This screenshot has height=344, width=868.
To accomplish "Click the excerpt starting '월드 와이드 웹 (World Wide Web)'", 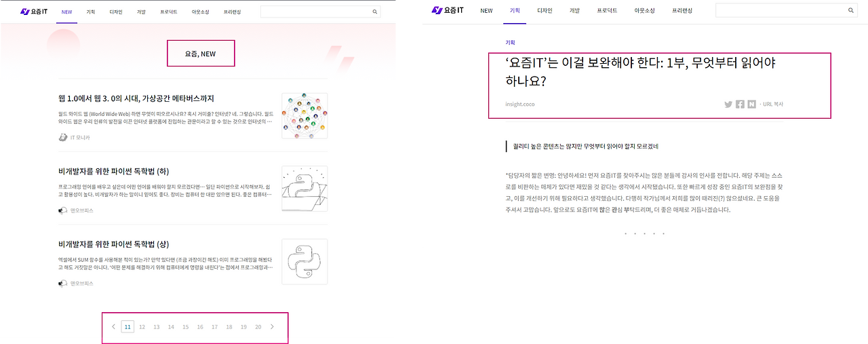I will (166, 118).
